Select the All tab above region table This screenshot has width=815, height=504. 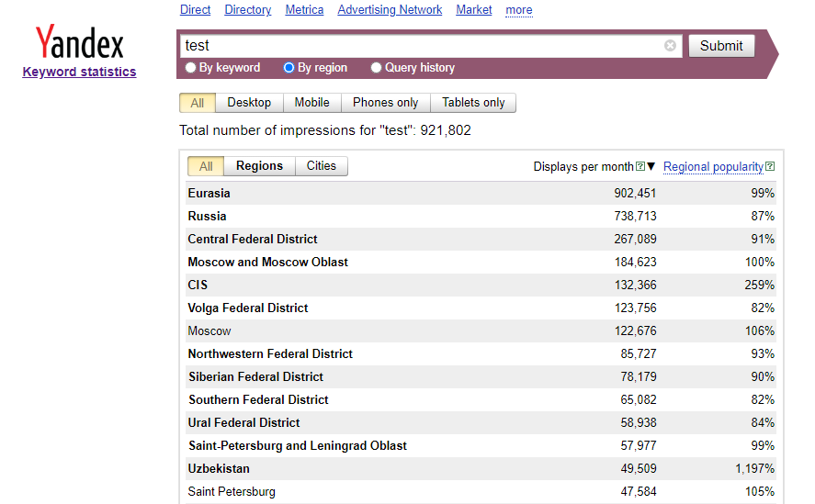click(x=206, y=166)
